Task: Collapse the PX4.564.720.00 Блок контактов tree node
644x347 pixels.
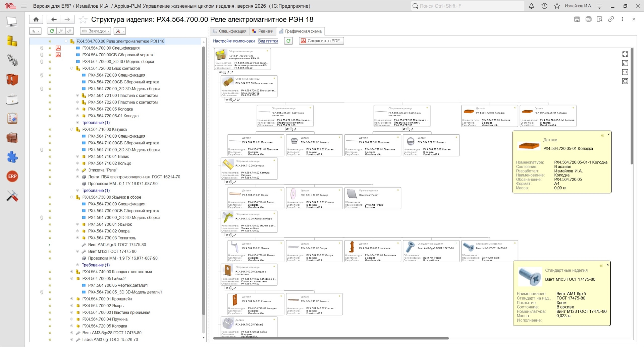Action: [72, 68]
